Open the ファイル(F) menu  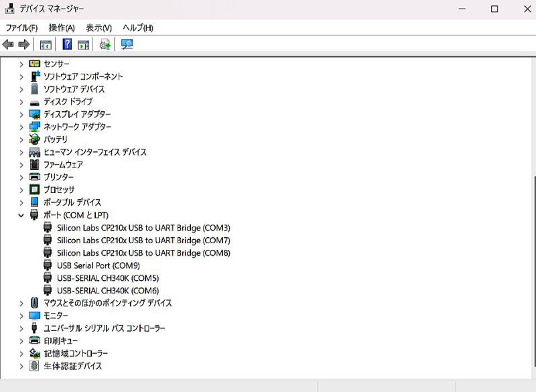(x=21, y=27)
